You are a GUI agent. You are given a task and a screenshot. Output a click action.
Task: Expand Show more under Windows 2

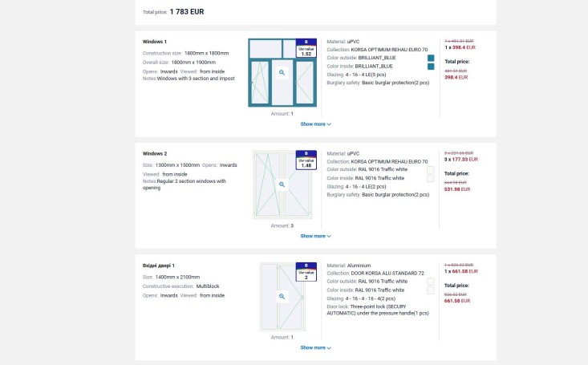click(315, 236)
